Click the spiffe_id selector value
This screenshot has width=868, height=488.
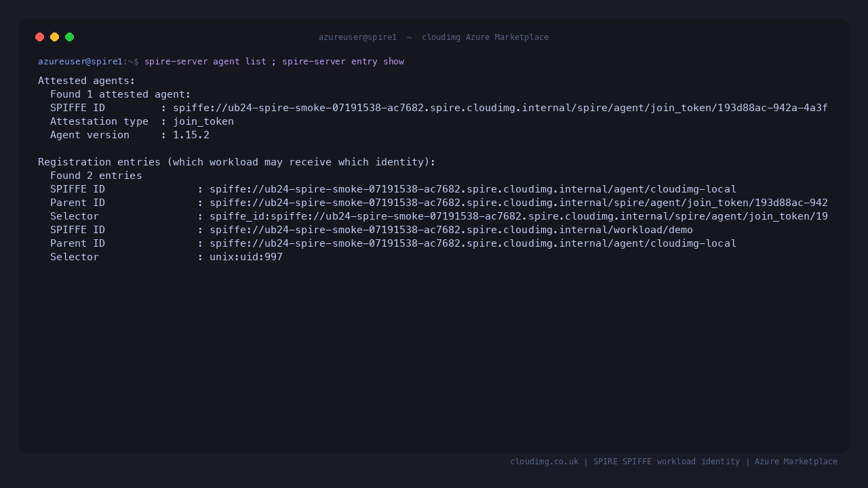[519, 216]
